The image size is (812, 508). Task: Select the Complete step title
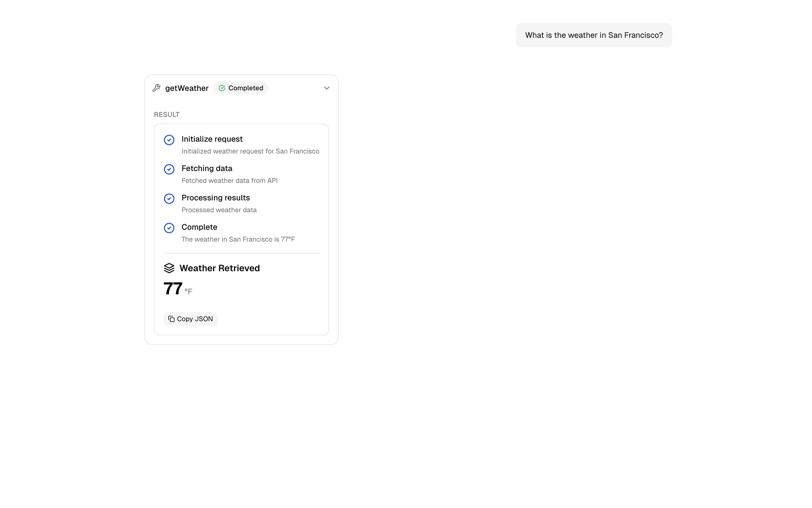tap(199, 227)
